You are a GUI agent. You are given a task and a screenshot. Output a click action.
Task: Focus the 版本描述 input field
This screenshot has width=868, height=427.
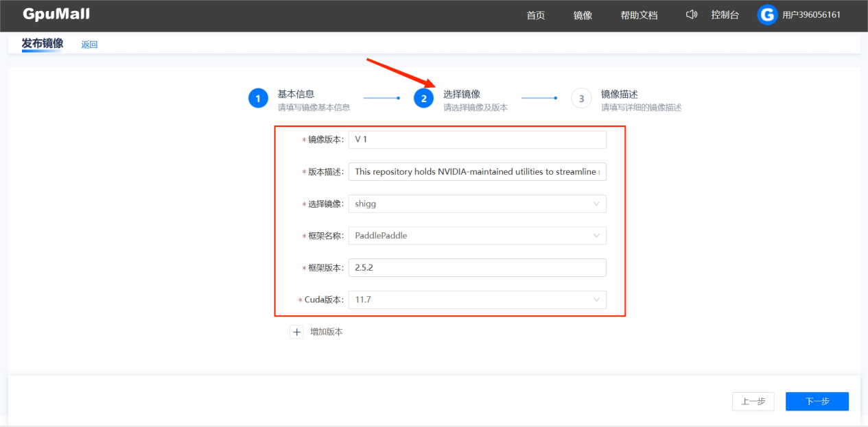[478, 172]
